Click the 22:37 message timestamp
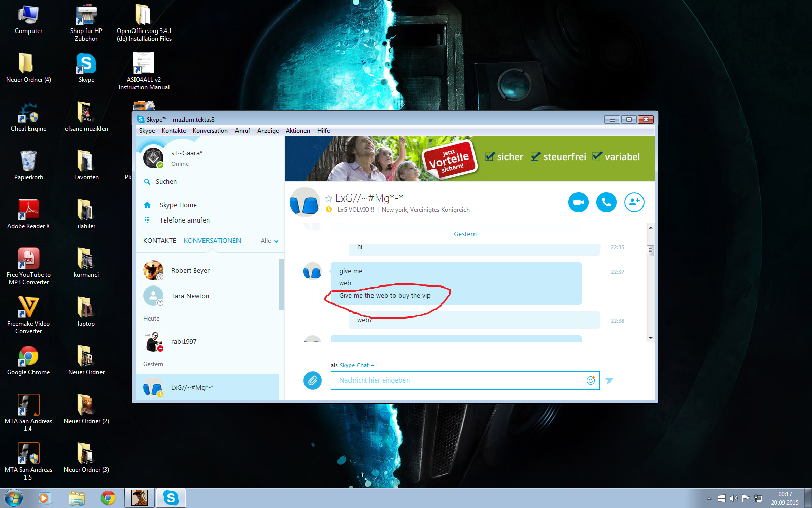Viewport: 812px width, 508px height. click(x=617, y=272)
